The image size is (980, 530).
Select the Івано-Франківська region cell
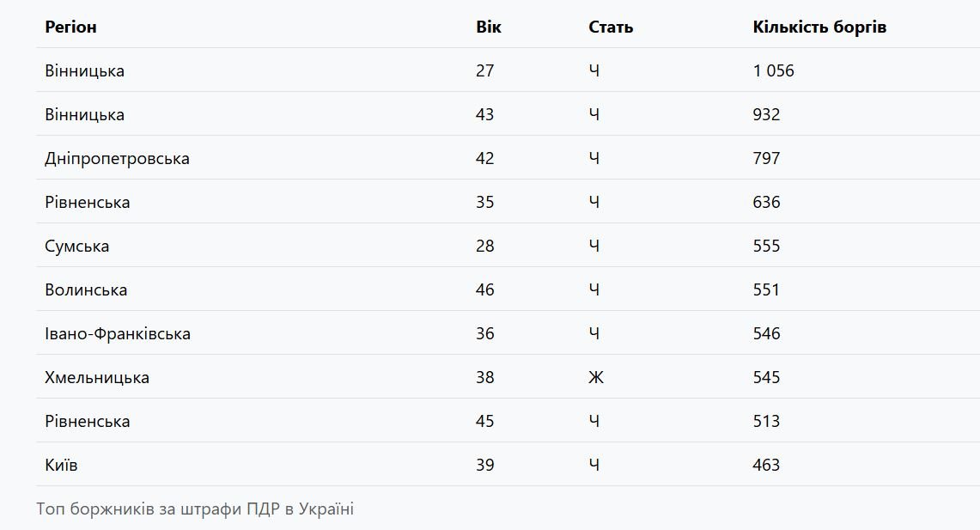[x=118, y=334]
